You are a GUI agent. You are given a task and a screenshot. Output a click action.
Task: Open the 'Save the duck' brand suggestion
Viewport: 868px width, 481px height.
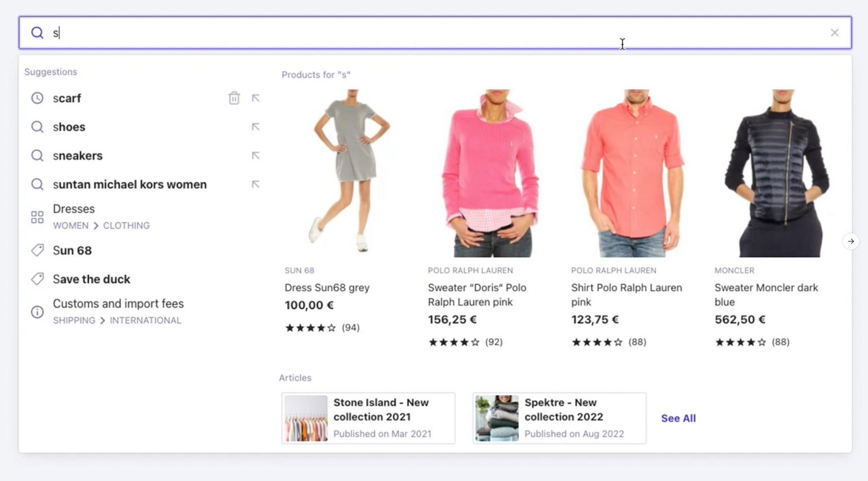click(x=91, y=279)
